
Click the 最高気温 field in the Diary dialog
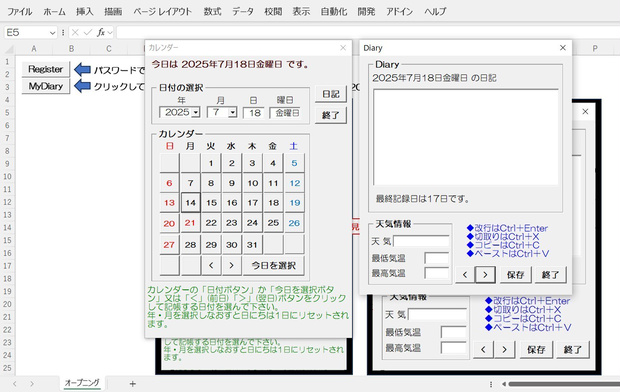click(437, 273)
